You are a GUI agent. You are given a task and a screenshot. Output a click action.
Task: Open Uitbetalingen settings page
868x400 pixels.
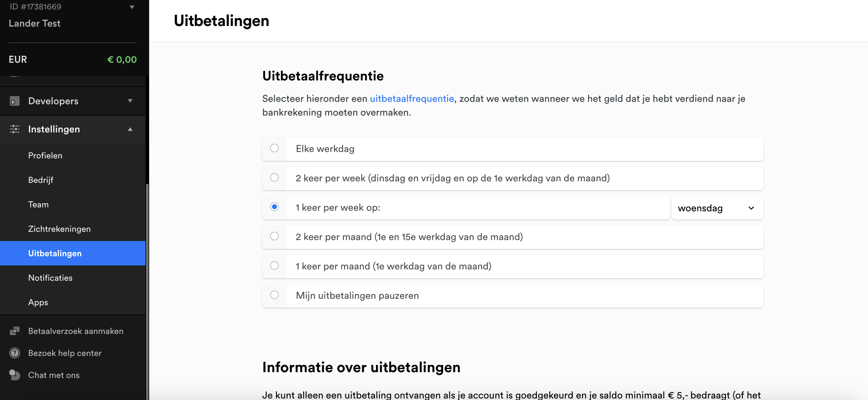tap(73, 253)
